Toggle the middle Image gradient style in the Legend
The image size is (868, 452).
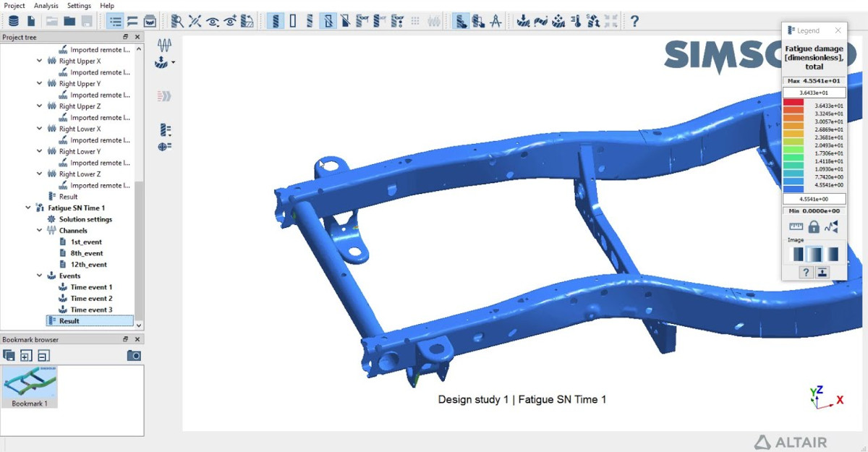[814, 253]
